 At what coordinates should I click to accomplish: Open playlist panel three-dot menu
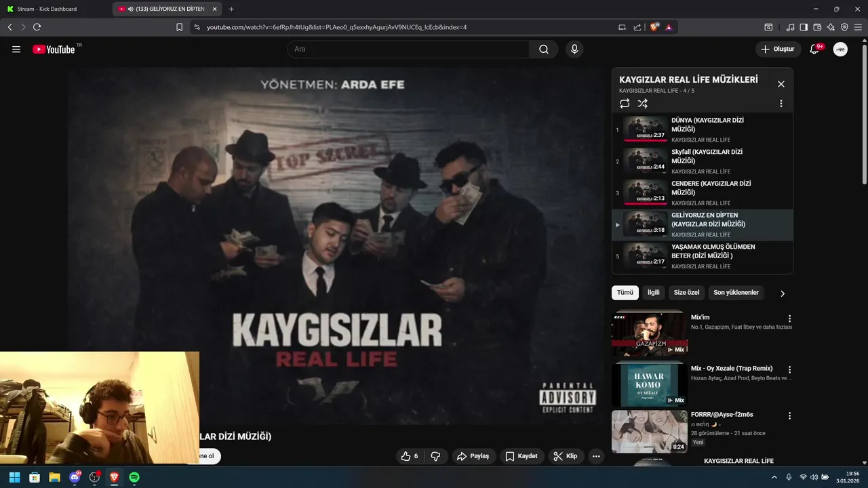tap(781, 104)
